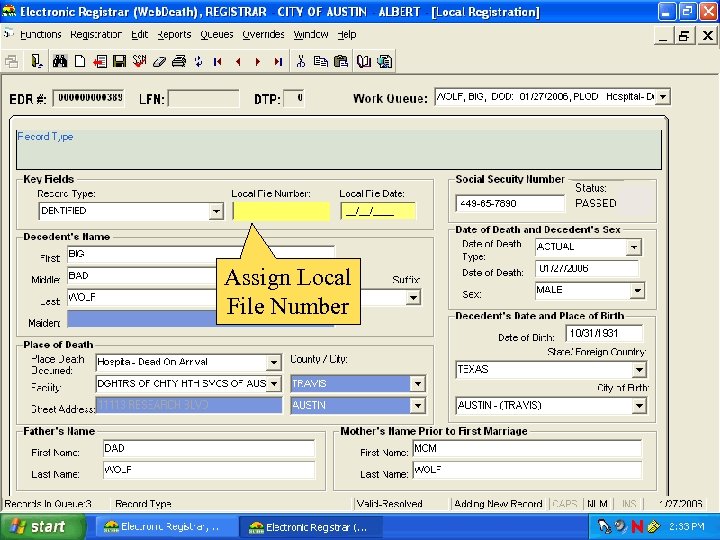Click the Paste clipboard icon
The image size is (720, 540).
(341, 61)
